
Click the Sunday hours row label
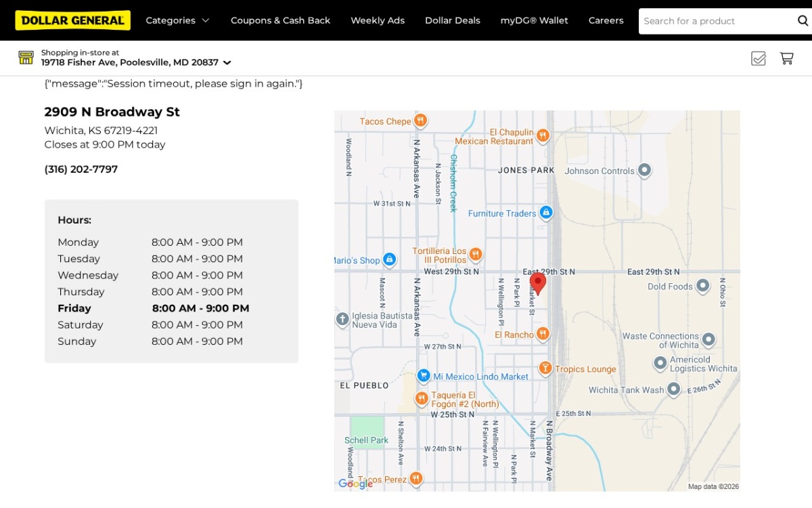point(76,341)
